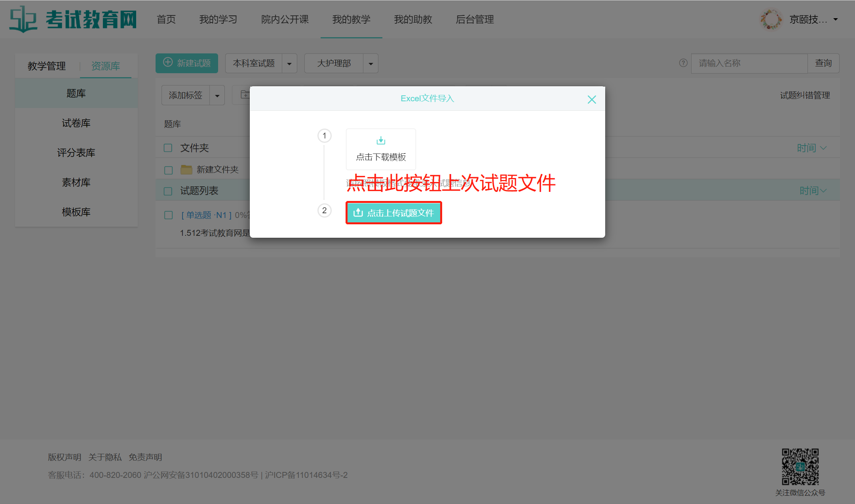Open 试题纠错管理 link
Image resolution: width=855 pixels, height=504 pixels.
click(x=805, y=95)
